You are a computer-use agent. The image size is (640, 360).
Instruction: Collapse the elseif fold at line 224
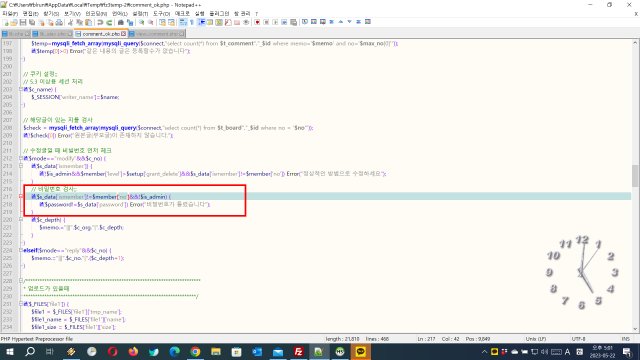tap(21, 250)
